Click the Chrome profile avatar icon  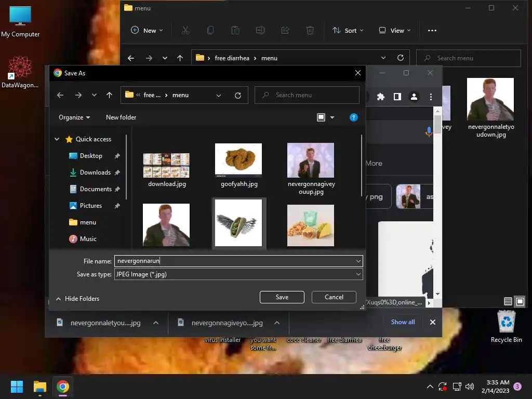pos(414,97)
